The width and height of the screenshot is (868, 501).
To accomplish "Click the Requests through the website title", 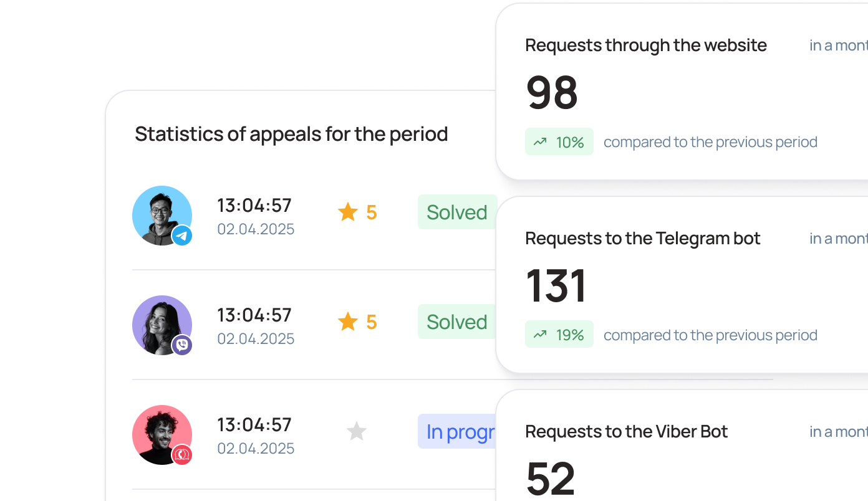I will [x=646, y=45].
